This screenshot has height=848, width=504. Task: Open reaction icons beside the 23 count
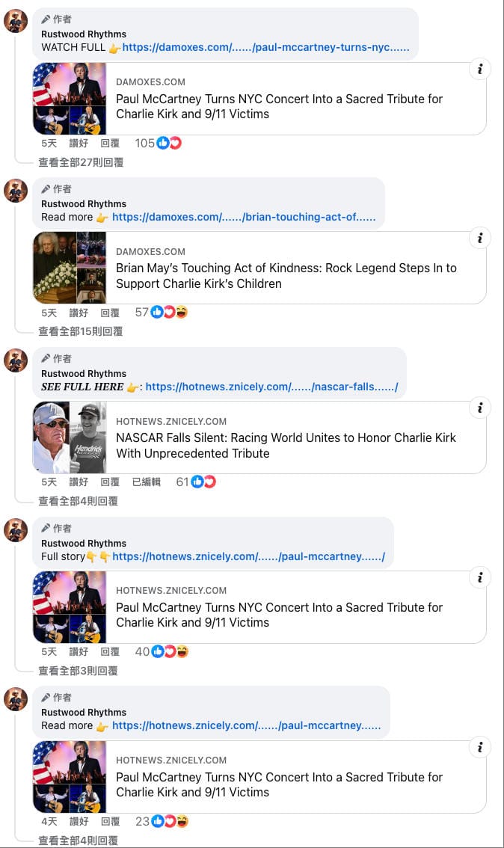169,822
